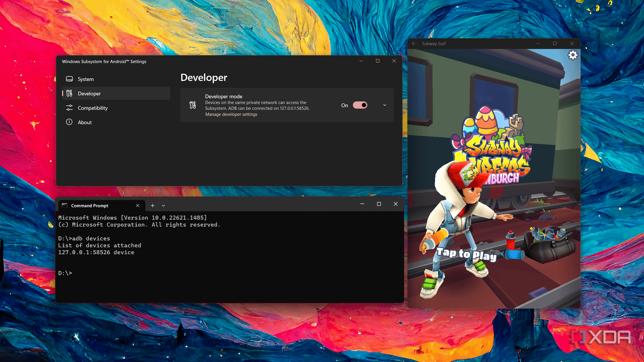Open Manage developer settings link
The width and height of the screenshot is (644, 362).
point(231,115)
